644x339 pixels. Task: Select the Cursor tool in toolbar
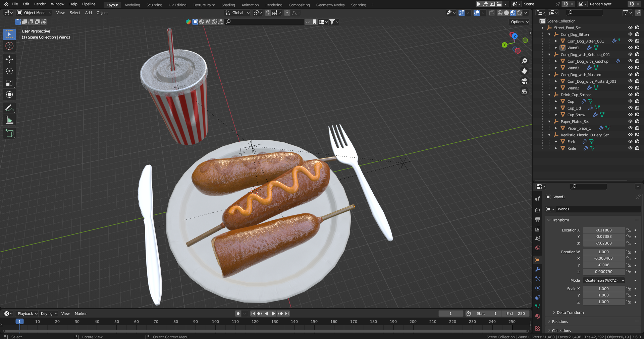(9, 46)
